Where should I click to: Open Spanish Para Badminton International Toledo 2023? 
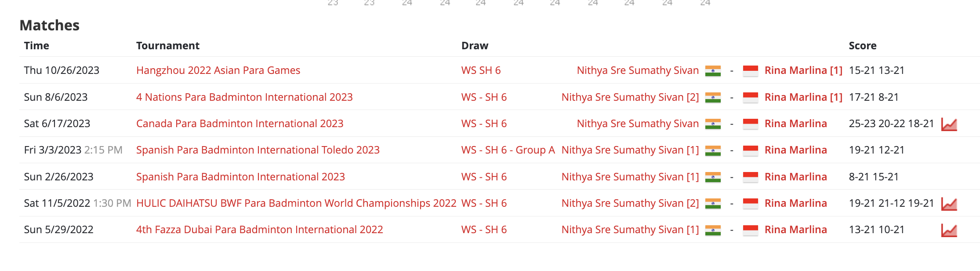click(258, 150)
